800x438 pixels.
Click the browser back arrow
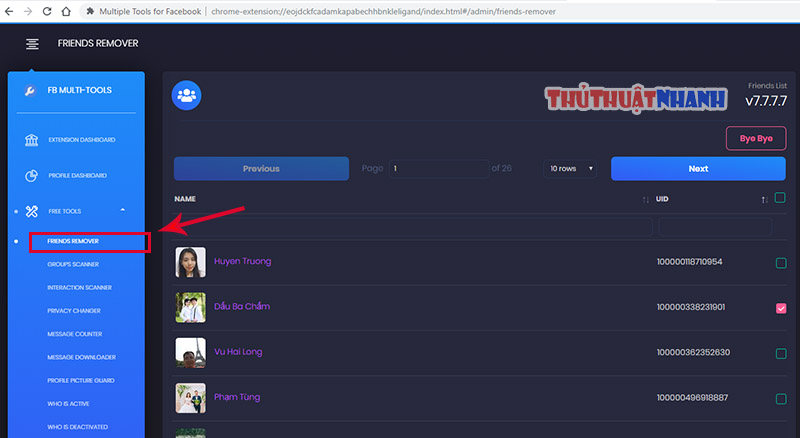[9, 11]
